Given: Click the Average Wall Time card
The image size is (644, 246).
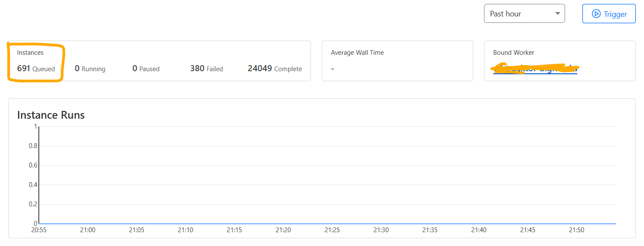Looking at the screenshot, I should 397,61.
